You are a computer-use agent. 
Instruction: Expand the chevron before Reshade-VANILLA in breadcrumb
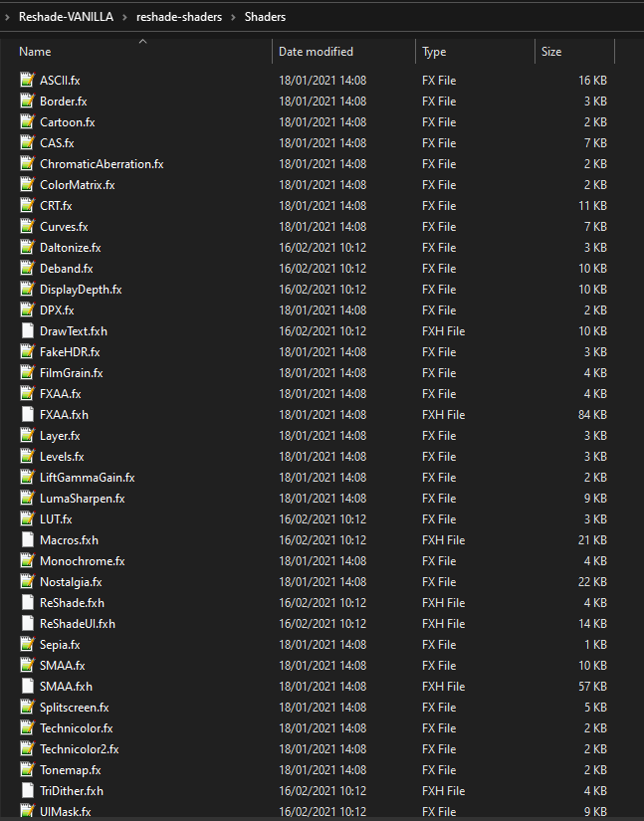click(7, 17)
